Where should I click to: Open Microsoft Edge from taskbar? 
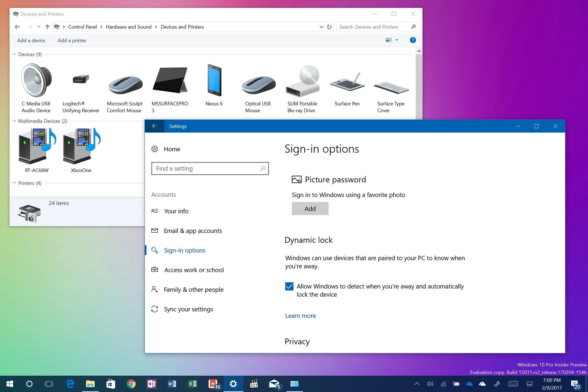pos(70,384)
